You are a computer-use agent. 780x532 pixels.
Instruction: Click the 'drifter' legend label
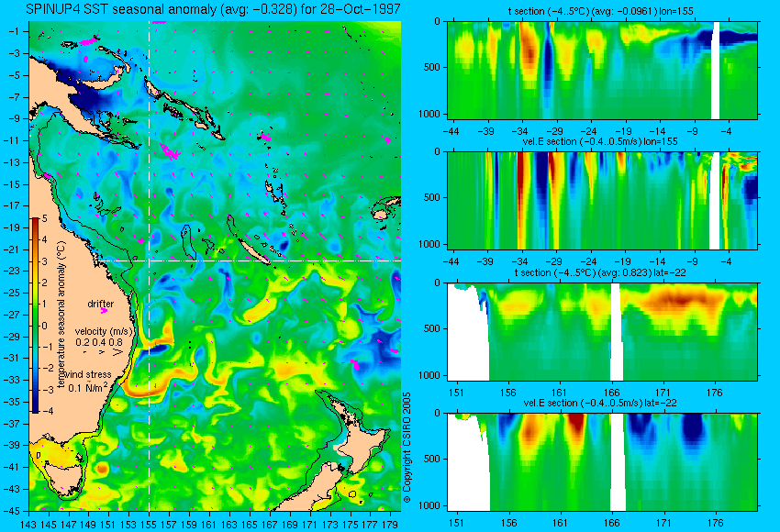[x=101, y=304]
